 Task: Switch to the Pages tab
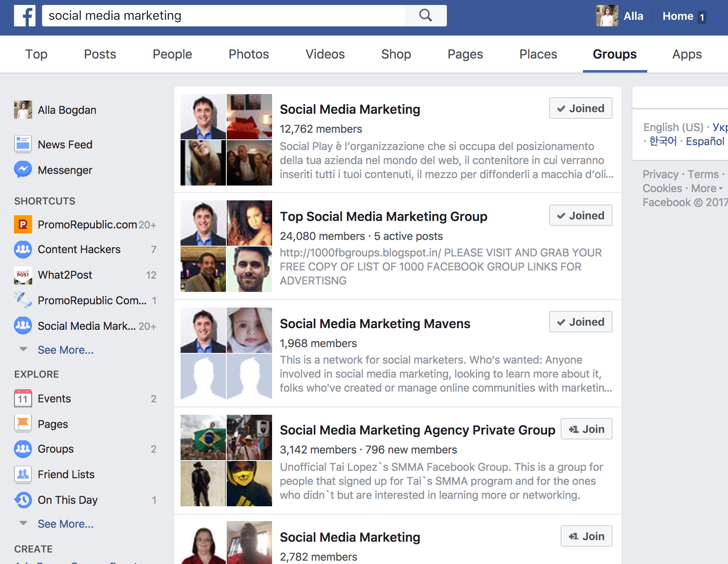(x=465, y=54)
